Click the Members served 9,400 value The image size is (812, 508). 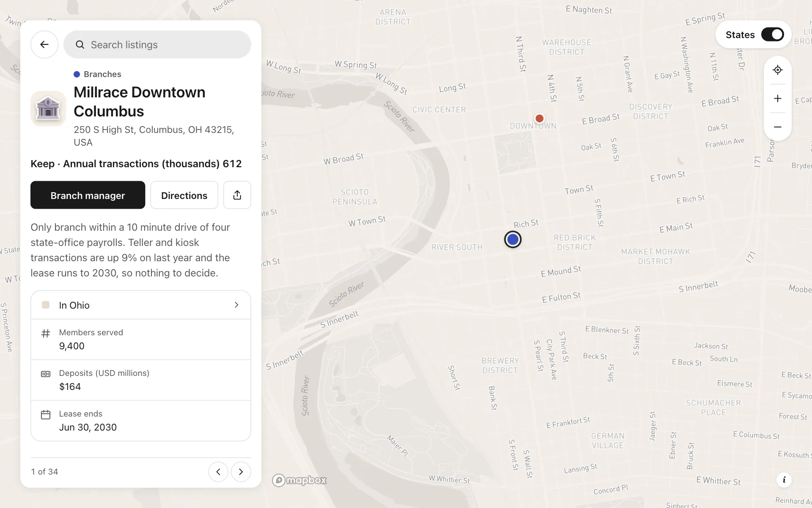(72, 346)
